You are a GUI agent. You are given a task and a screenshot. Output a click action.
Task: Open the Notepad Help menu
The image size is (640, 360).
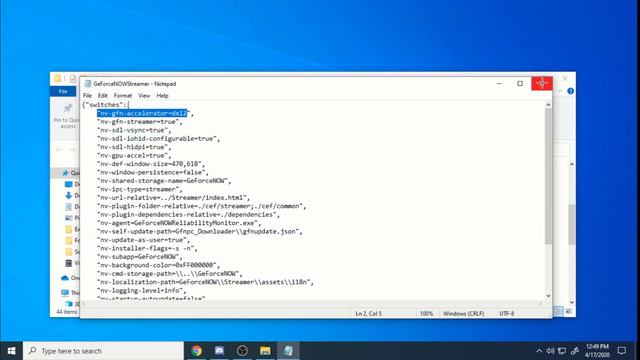click(162, 96)
